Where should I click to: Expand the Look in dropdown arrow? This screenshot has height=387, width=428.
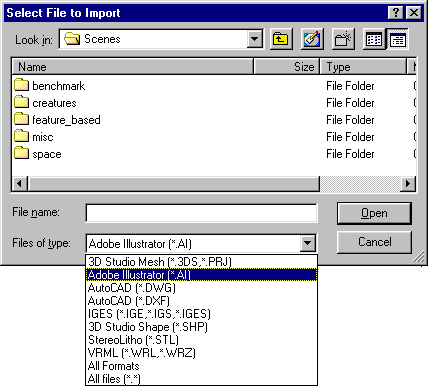pyautogui.click(x=254, y=39)
